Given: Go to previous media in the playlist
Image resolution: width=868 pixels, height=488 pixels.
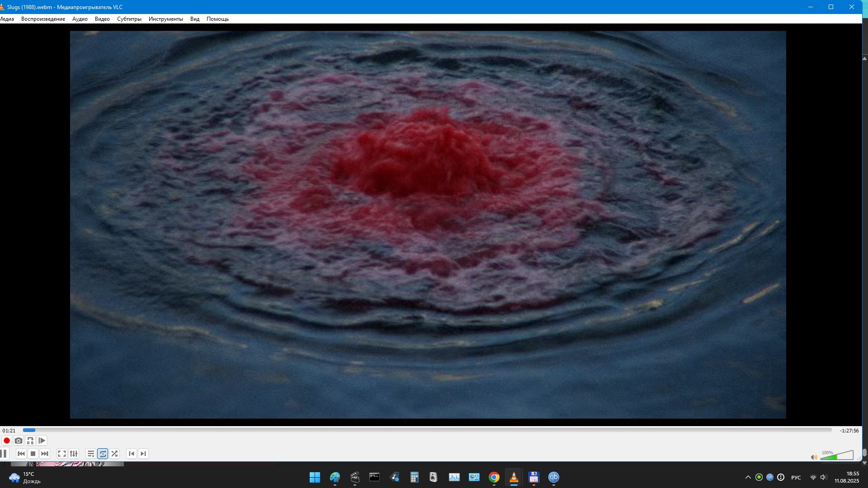Looking at the screenshot, I should coord(21,454).
